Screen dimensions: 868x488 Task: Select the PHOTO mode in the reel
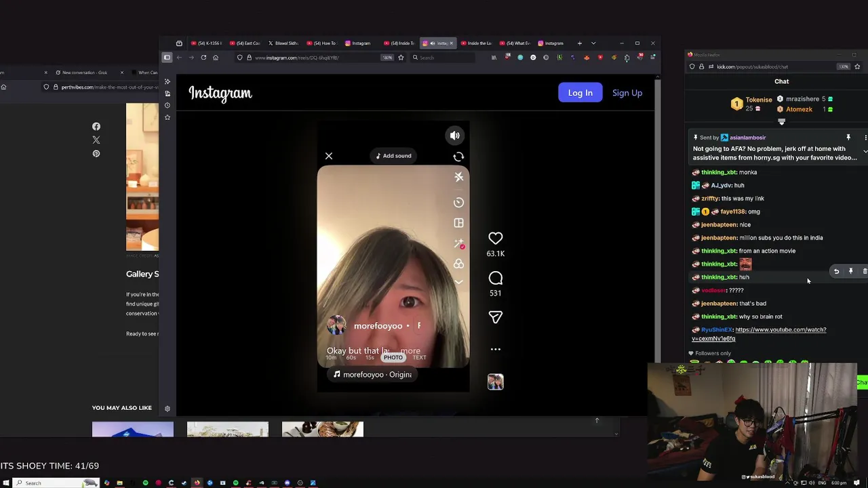point(393,357)
